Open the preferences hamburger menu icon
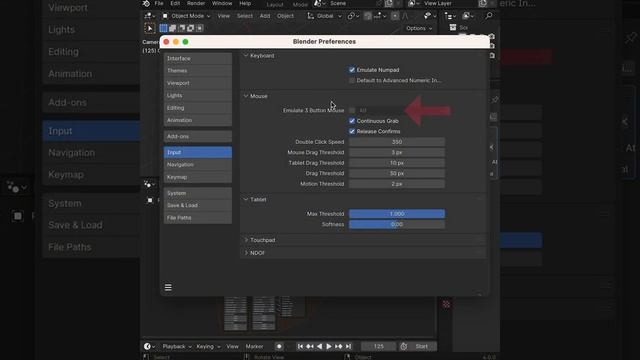The height and width of the screenshot is (360, 640). [168, 287]
